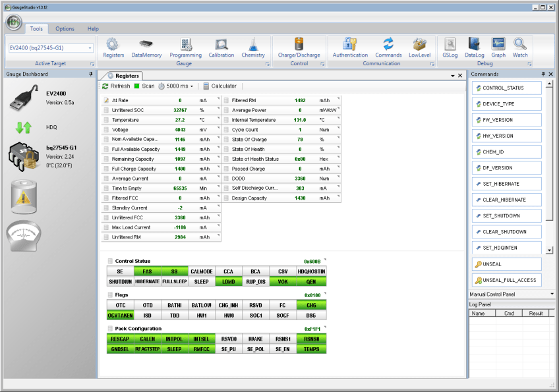
Task: Open the Charge/Discharge control
Action: 299,47
